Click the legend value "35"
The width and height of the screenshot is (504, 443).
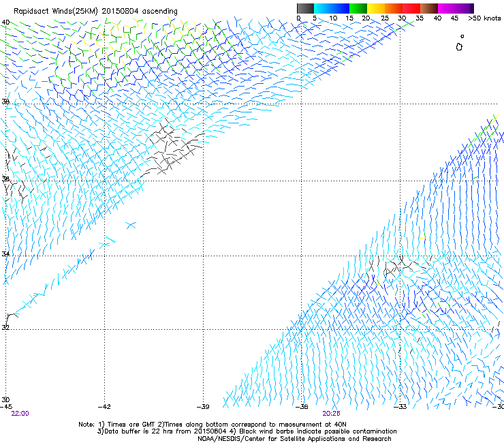tap(420, 18)
